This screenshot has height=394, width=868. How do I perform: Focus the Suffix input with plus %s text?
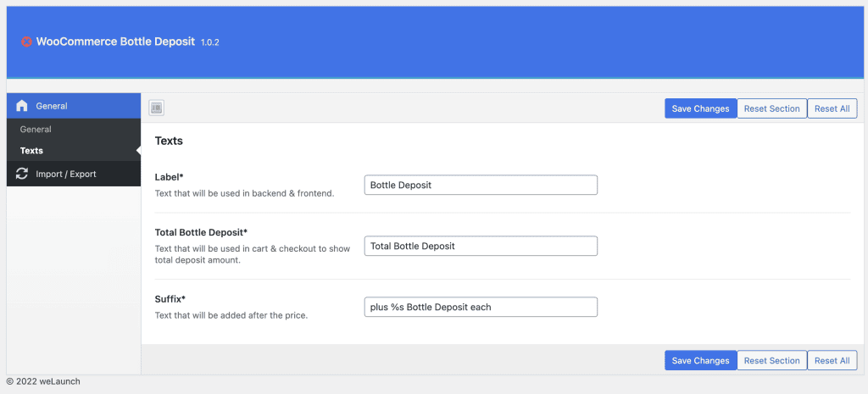point(481,307)
